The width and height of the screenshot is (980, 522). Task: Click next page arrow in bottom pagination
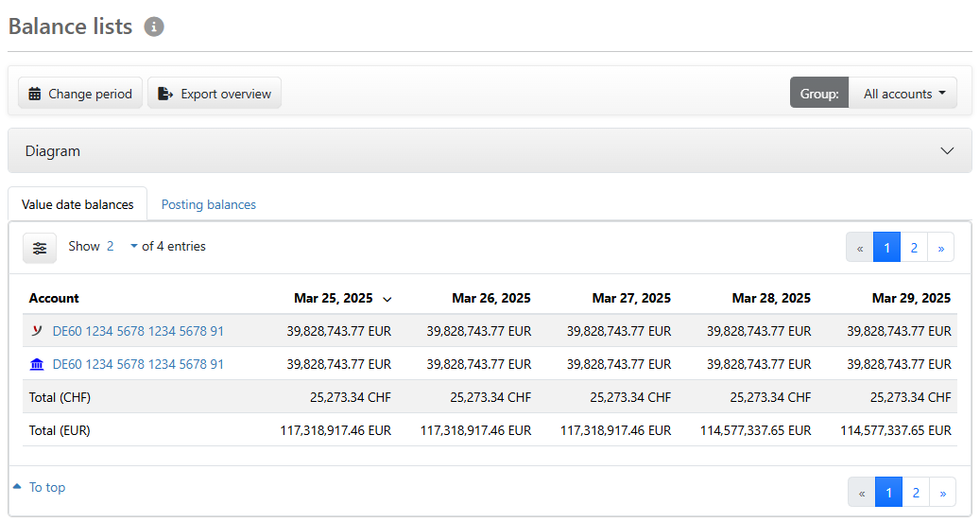(942, 492)
